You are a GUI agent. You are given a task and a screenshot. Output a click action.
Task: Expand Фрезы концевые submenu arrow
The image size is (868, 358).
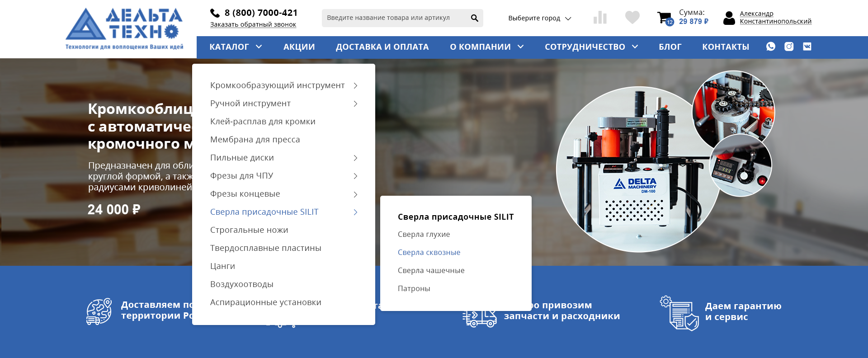coord(355,194)
